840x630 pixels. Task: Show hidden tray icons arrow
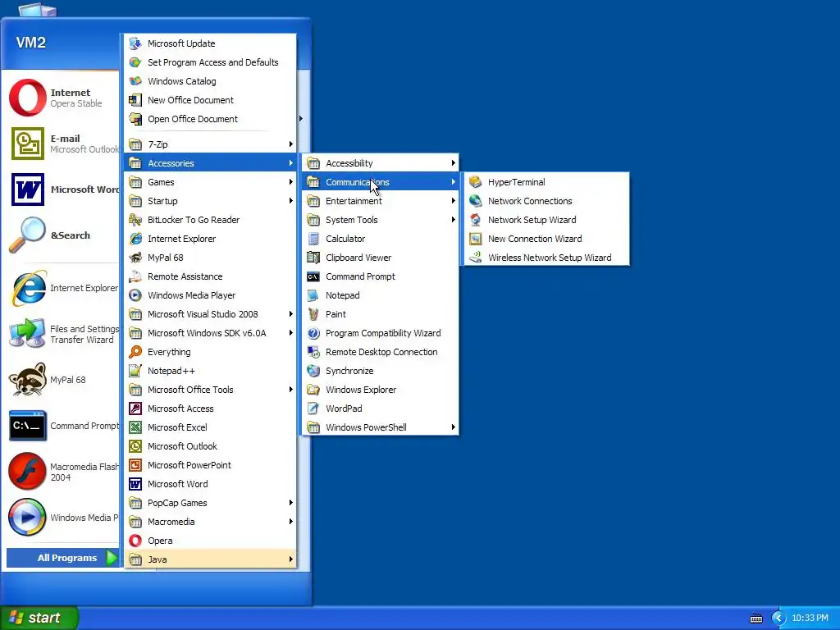pos(778,618)
